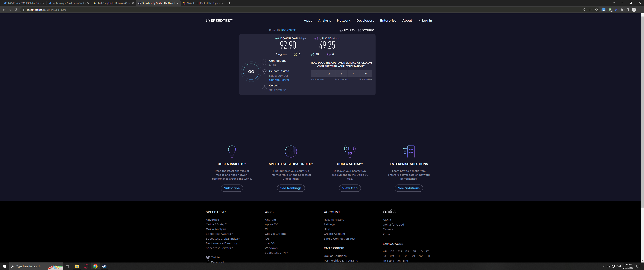Viewport: 644px width, 270px height.
Task: Click the Log In link
Action: tap(425, 21)
